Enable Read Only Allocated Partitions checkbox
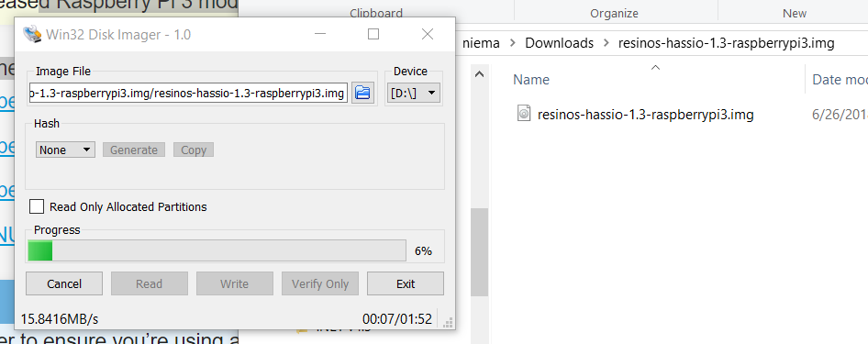The image size is (868, 344). [x=37, y=206]
